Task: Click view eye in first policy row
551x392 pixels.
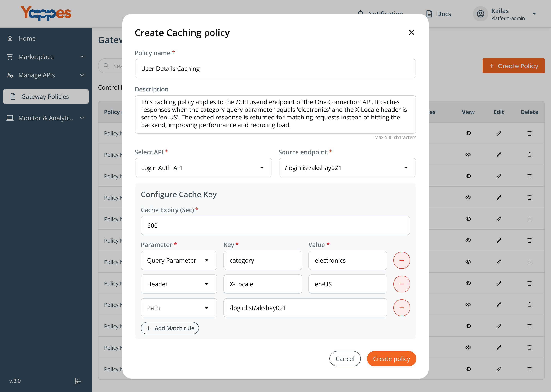Action: tap(468, 133)
